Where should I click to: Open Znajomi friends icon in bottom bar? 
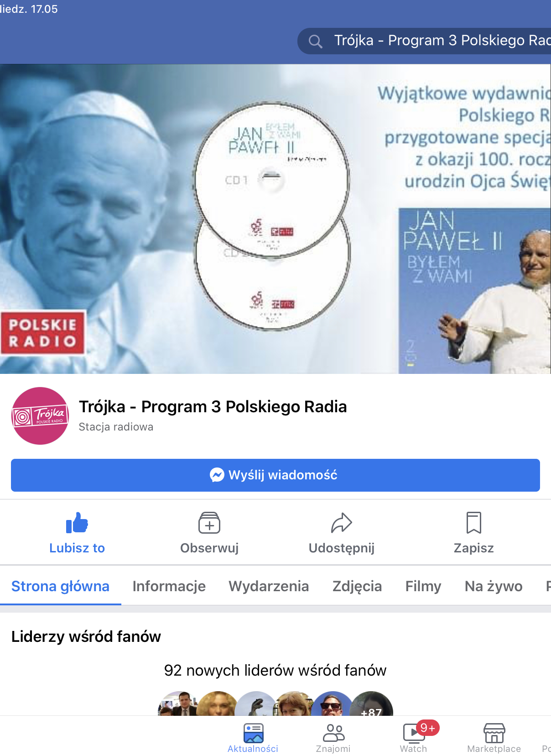(333, 738)
